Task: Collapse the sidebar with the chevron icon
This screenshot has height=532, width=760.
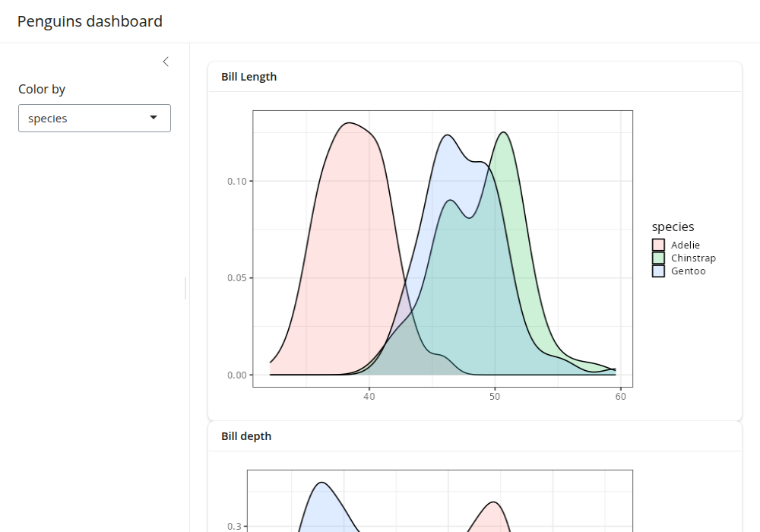Action: click(166, 62)
